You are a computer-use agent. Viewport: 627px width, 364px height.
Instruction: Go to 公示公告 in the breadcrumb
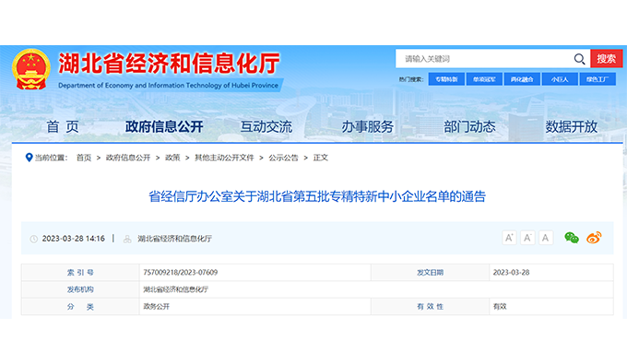[283, 158]
